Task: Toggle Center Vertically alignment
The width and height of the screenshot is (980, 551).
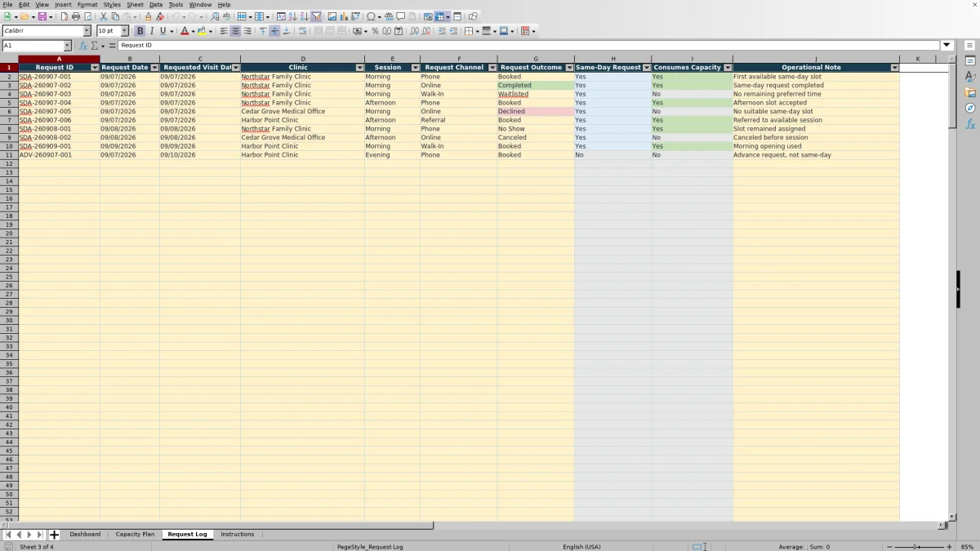Action: [x=274, y=31]
